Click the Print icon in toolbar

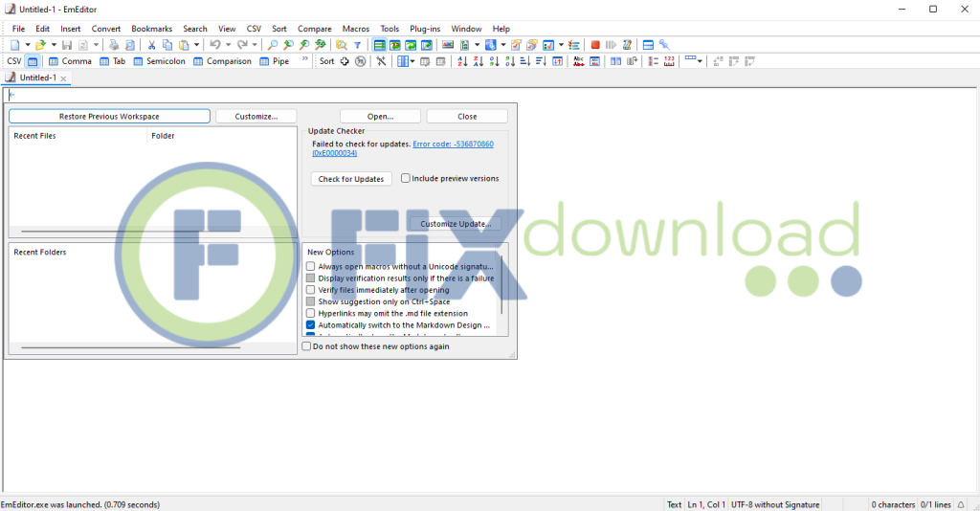[114, 45]
